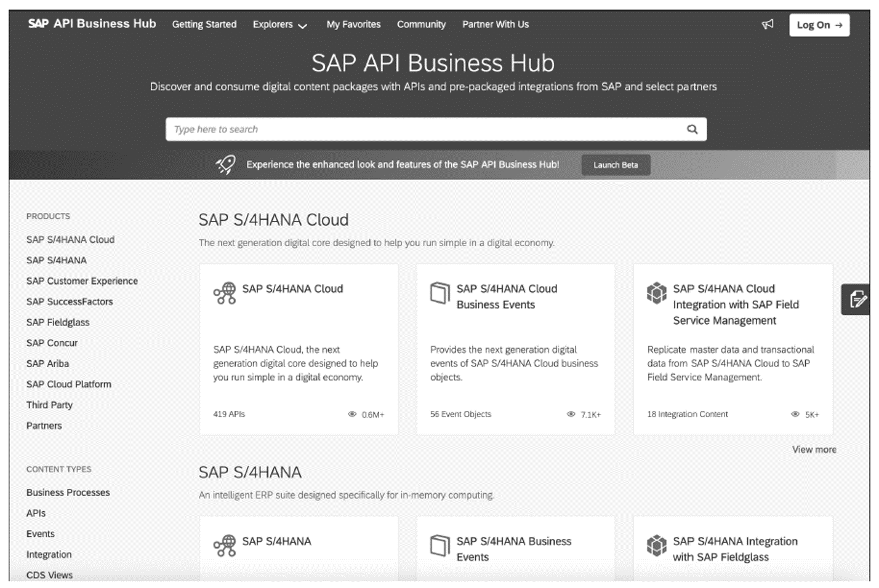Click the eye views icon beside 0.6M+
The image size is (879, 588).
pos(352,415)
